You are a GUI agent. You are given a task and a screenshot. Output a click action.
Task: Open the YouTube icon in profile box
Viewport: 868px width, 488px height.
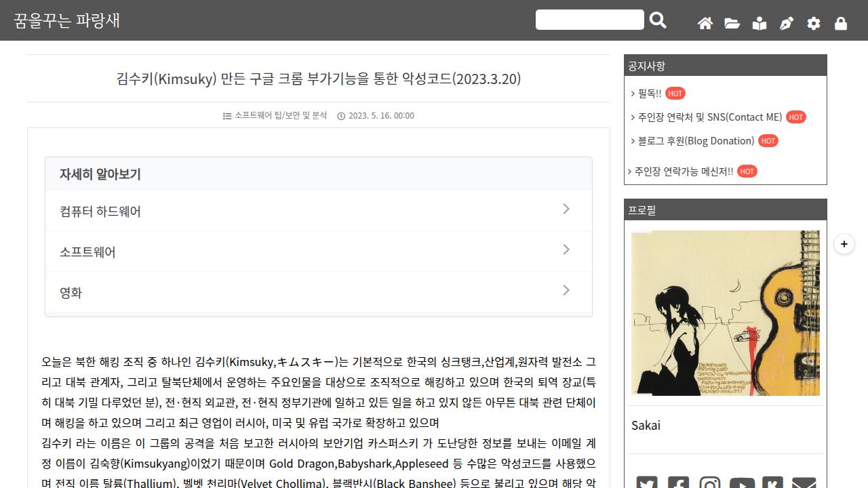(742, 483)
